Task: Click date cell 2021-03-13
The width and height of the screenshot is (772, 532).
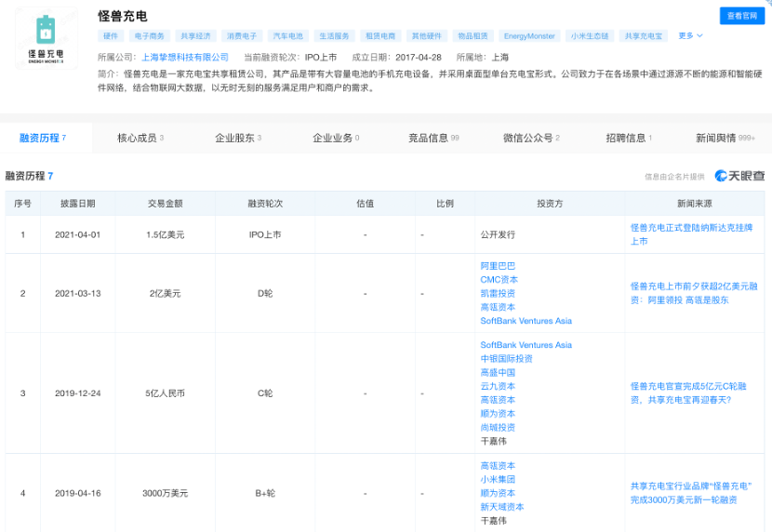Action: [78, 293]
